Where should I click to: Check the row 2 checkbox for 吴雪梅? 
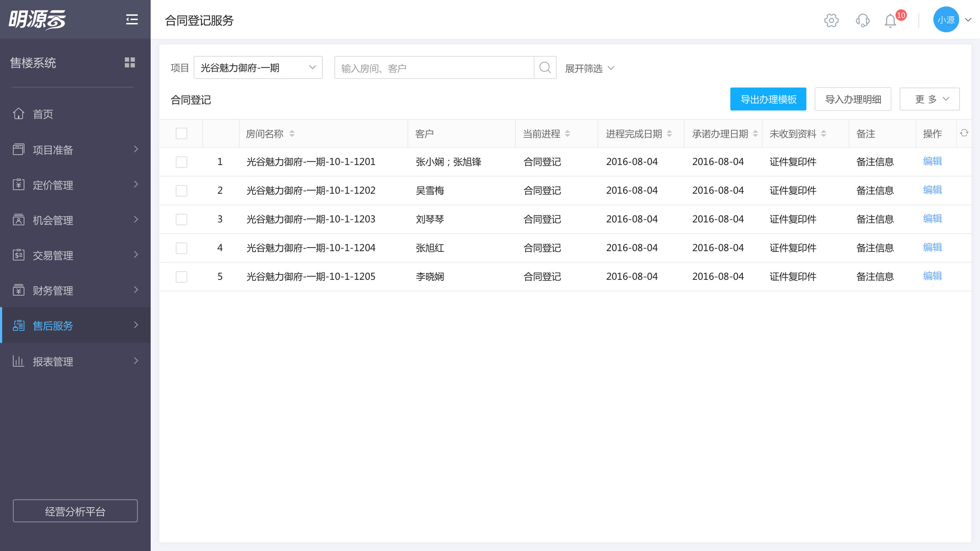point(182,190)
